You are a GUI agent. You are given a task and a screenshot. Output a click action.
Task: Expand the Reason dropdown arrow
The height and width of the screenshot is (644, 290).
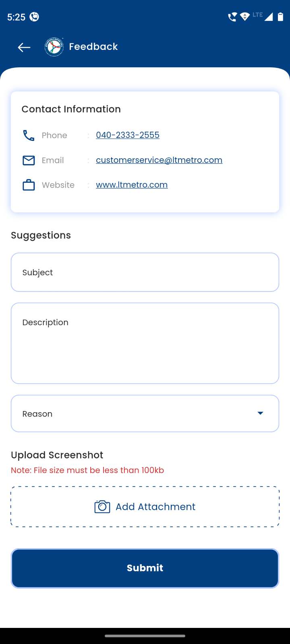260,413
